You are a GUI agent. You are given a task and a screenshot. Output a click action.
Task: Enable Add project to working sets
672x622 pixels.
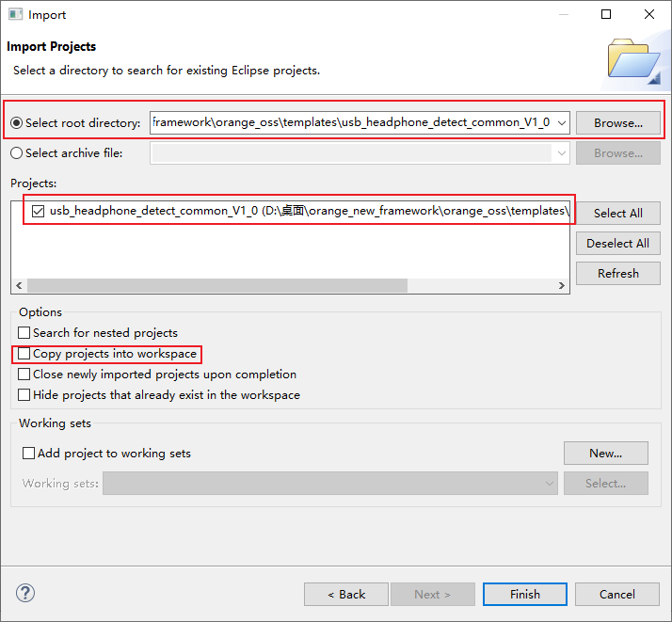click(29, 454)
